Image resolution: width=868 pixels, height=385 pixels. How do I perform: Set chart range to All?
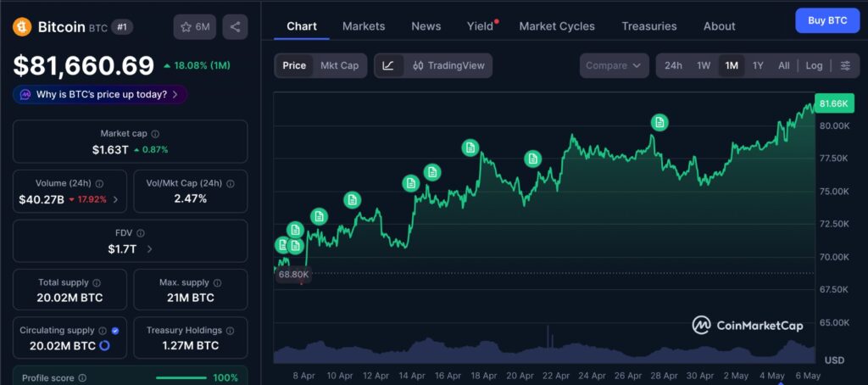783,65
